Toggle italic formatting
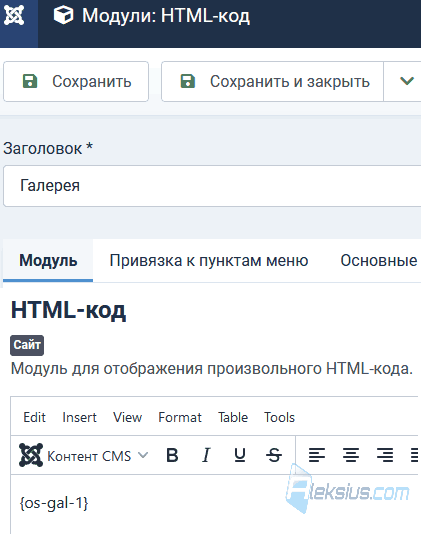This screenshot has width=421, height=534. (x=206, y=455)
